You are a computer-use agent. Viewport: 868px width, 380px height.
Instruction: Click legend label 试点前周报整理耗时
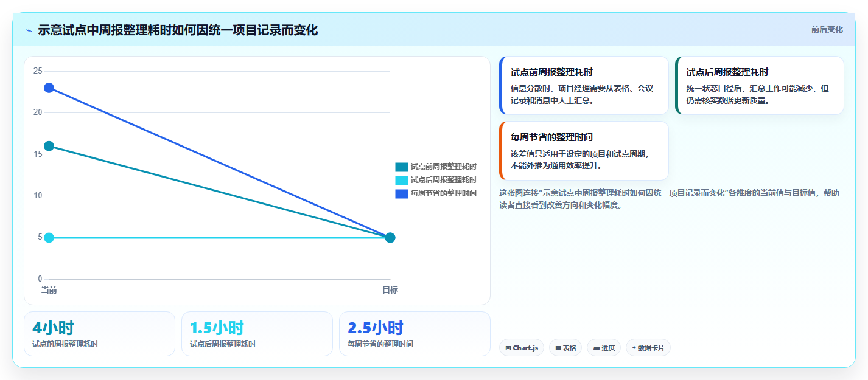tap(443, 167)
